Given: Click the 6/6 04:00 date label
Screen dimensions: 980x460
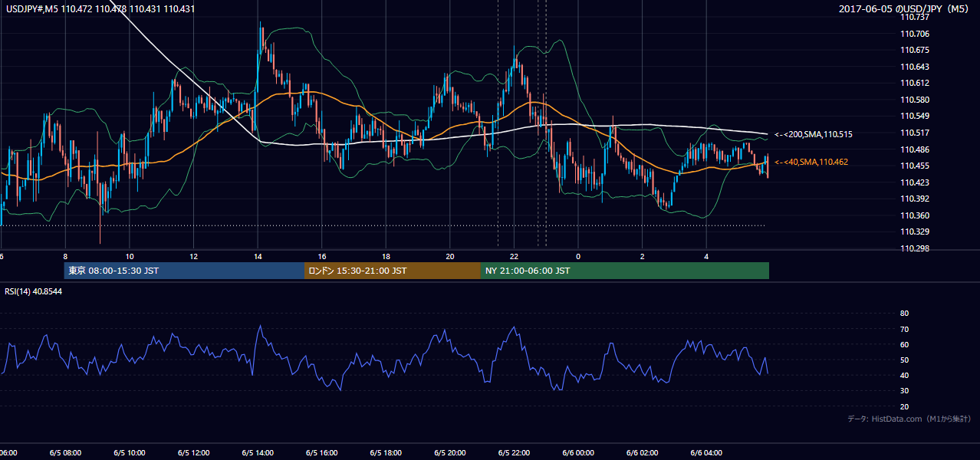Looking at the screenshot, I should point(706,453).
